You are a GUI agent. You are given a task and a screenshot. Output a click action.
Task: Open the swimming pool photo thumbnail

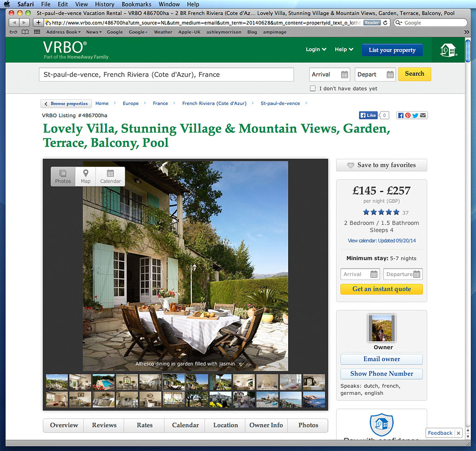pyautogui.click(x=103, y=382)
